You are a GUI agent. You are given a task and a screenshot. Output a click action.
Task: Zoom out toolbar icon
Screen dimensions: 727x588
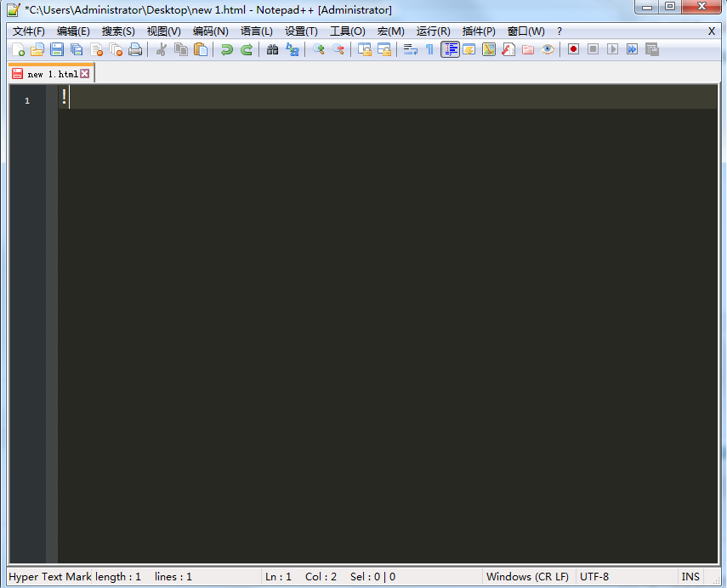(338, 49)
